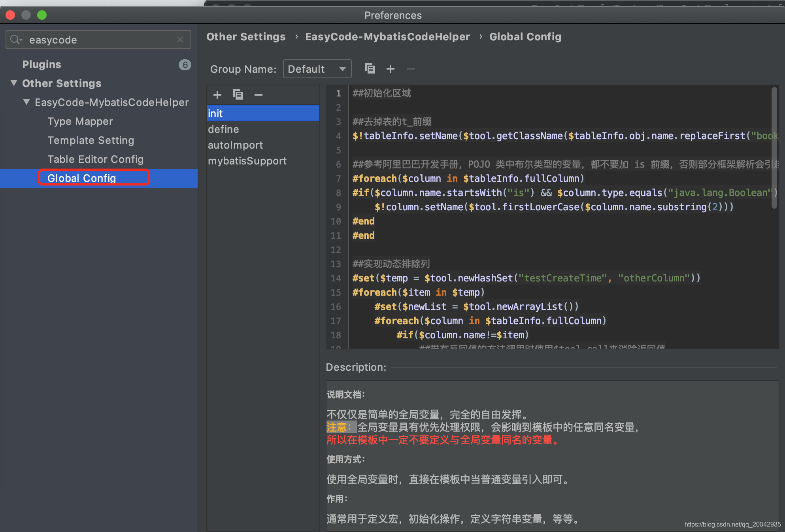The image size is (785, 532).
Task: Clear the easycode search text
Action: [x=180, y=40]
